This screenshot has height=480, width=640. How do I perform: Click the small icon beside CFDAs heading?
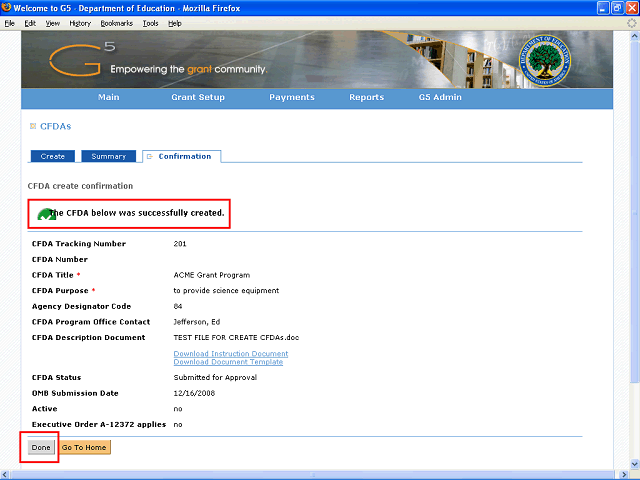pos(33,126)
